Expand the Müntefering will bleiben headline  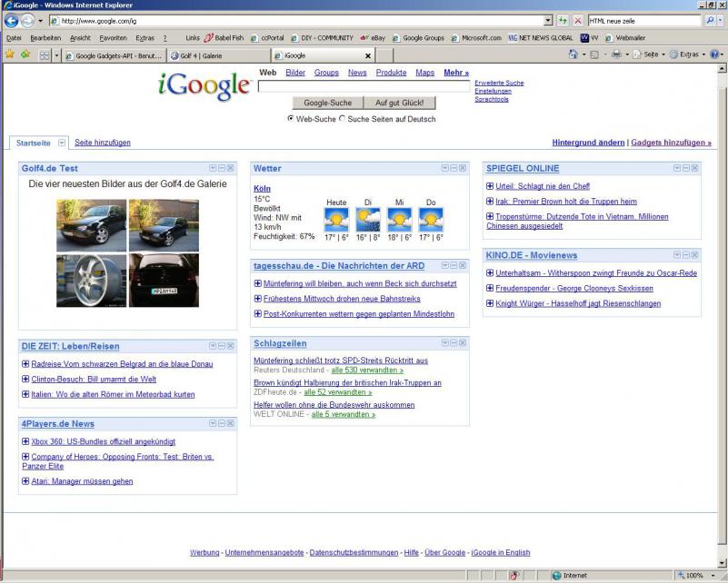click(x=258, y=284)
